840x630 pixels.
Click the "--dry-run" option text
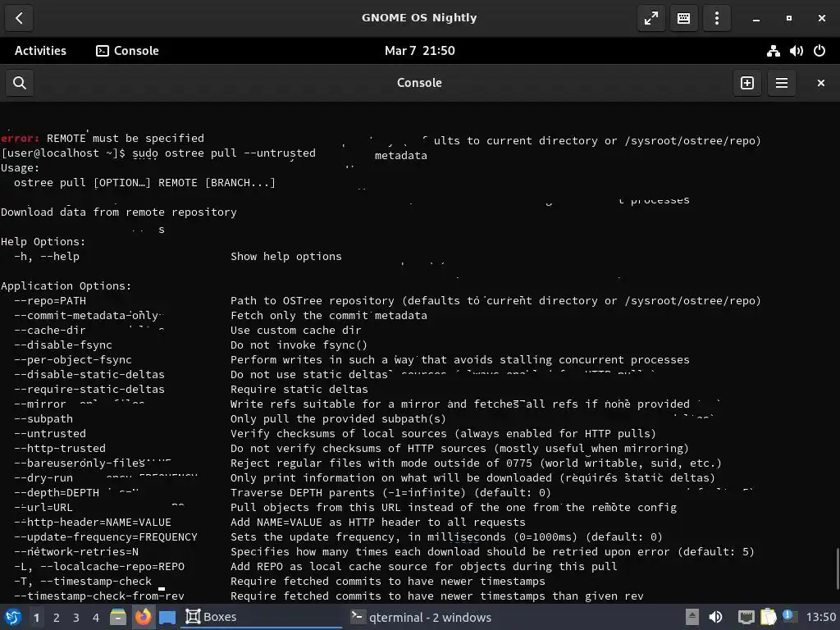point(43,478)
